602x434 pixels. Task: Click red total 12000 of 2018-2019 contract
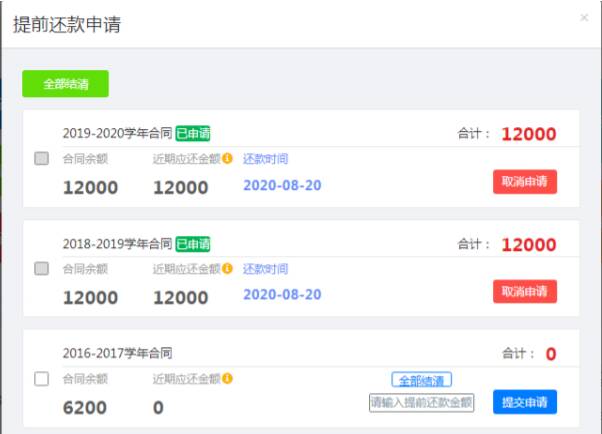coord(529,245)
